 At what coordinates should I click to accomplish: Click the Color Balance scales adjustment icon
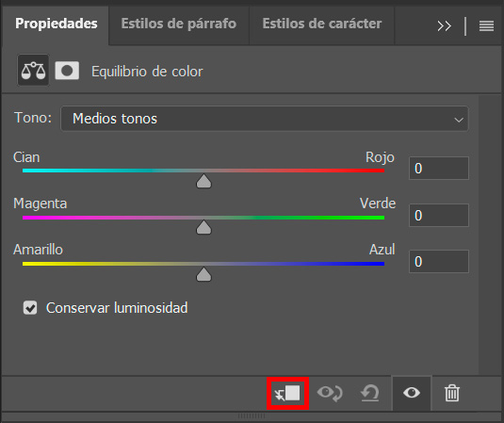tap(33, 71)
